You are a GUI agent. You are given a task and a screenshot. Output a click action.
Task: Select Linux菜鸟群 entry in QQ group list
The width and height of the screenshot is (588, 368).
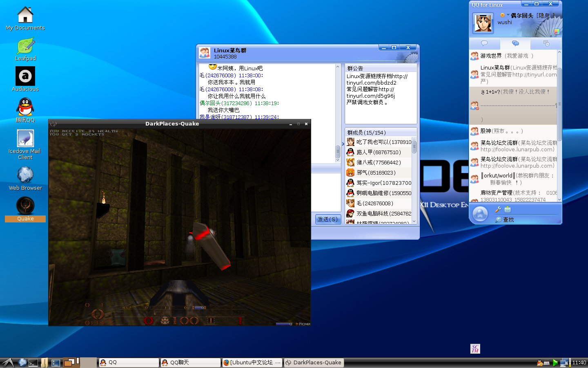pos(513,74)
